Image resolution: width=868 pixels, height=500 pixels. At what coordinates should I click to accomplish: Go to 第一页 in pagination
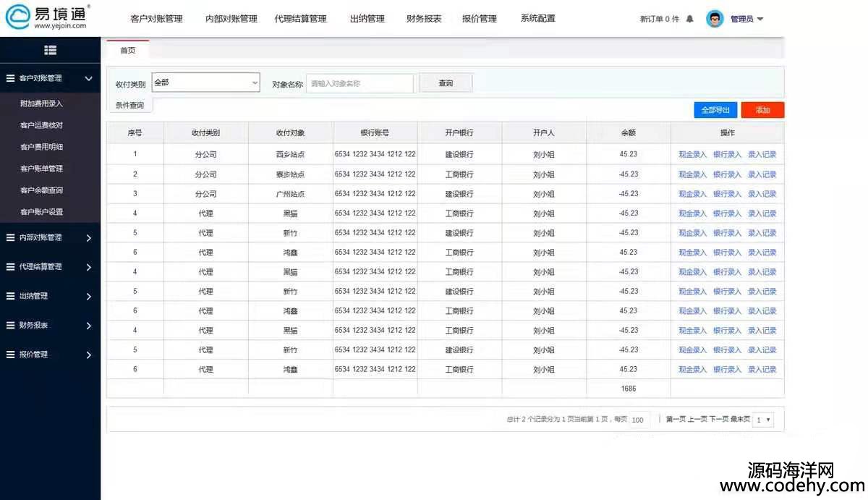pos(676,420)
